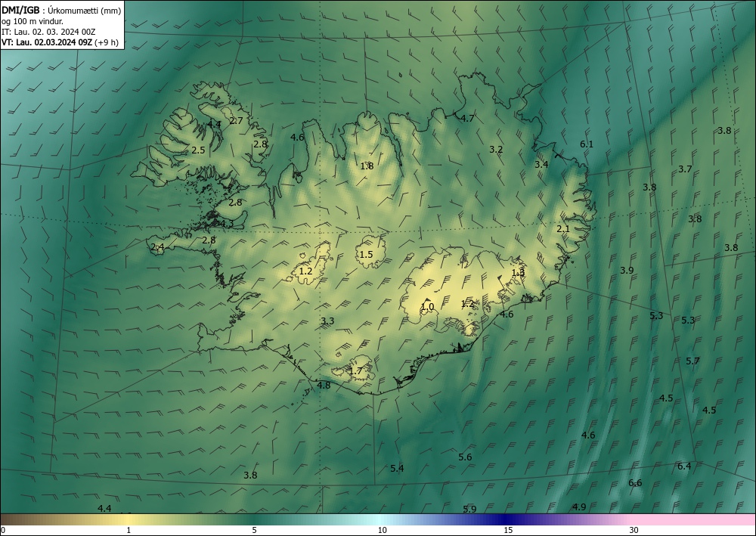Click the 'DMI/IGB : Úrkomumætti (mm)' title text
The width and height of the screenshot is (756, 536).
click(x=61, y=11)
